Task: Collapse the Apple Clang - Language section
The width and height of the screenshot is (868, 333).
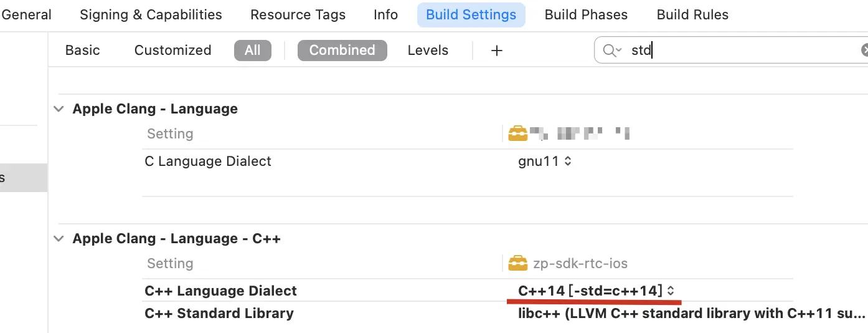Action: click(59, 109)
